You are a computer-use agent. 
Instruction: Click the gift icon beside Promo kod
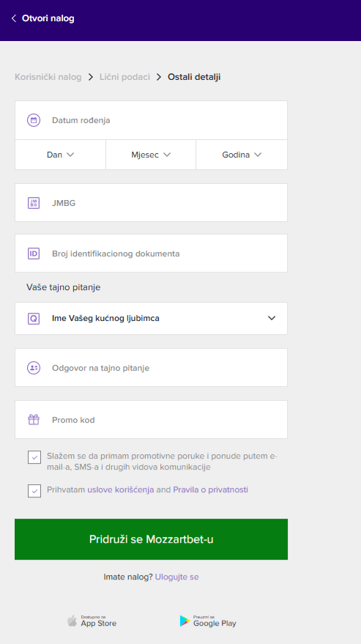34,420
